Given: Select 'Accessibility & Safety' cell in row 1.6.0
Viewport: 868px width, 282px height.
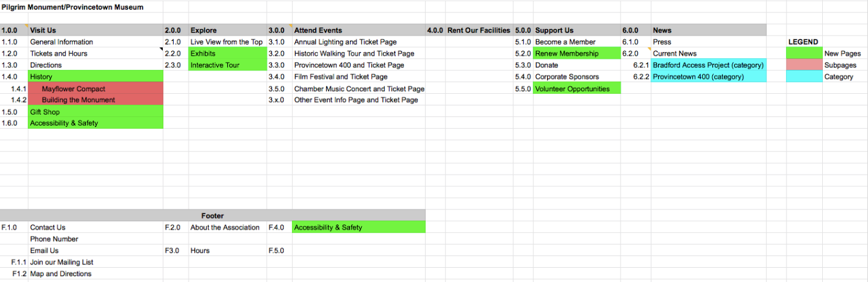Looking at the screenshot, I should (x=96, y=123).
